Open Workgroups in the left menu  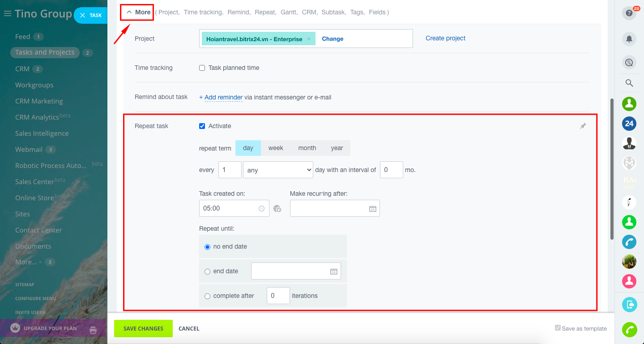coord(34,85)
